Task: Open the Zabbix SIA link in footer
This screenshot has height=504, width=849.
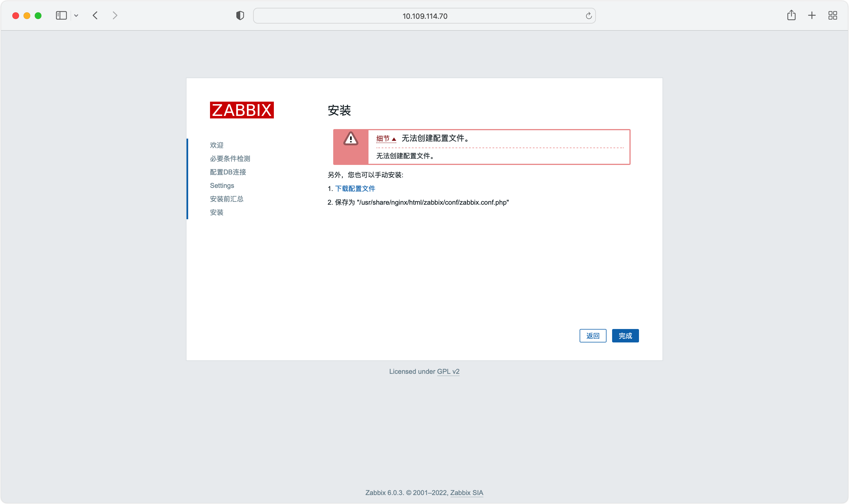Action: [467, 493]
